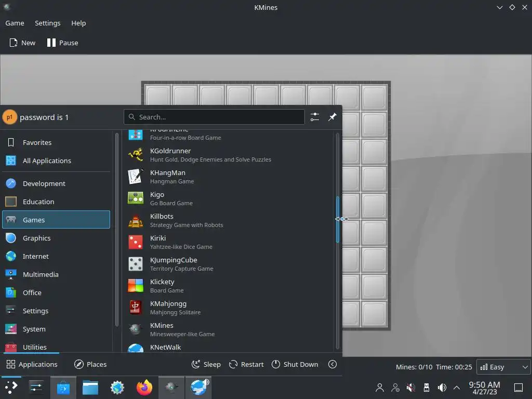This screenshot has height=399, width=532.
Task: Open the Four-in-a-row Board Game entry
Action: click(x=228, y=135)
